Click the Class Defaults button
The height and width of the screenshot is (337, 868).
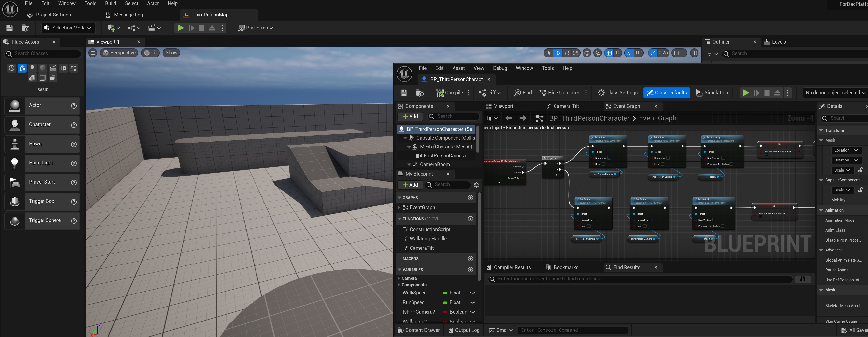click(x=667, y=93)
